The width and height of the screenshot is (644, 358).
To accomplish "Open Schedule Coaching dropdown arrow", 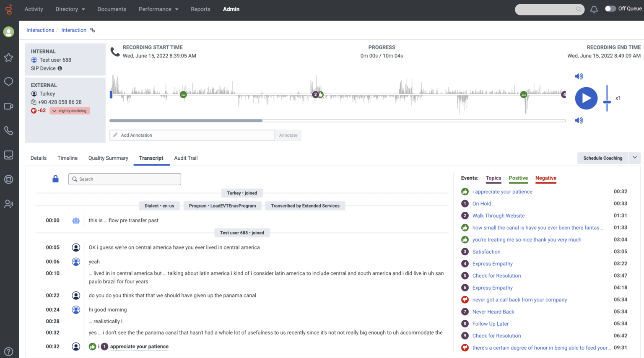I will [634, 158].
